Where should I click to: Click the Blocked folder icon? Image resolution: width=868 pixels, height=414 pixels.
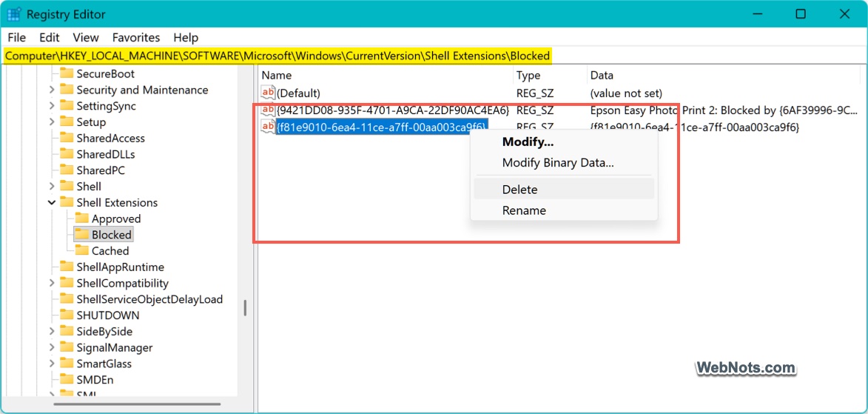(x=82, y=234)
